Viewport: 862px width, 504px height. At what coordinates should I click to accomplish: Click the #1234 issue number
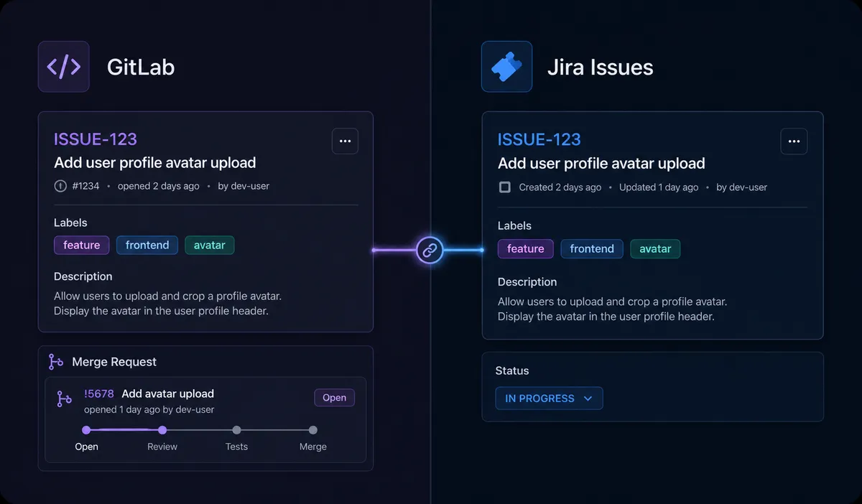86,186
